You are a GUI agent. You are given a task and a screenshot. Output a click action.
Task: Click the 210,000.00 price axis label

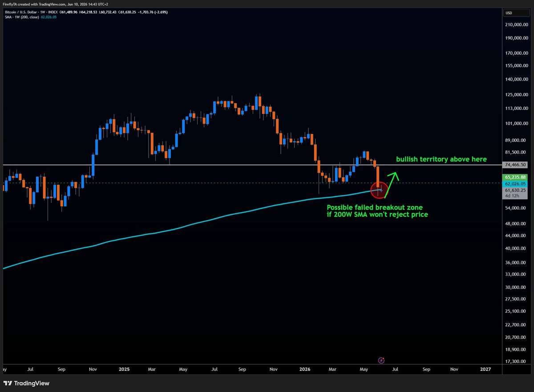(x=517, y=25)
